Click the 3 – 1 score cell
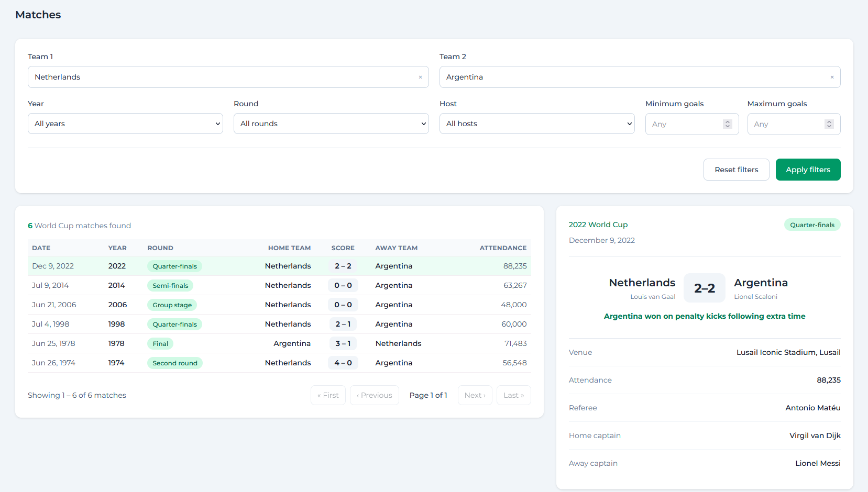This screenshot has height=492, width=868. (x=343, y=343)
